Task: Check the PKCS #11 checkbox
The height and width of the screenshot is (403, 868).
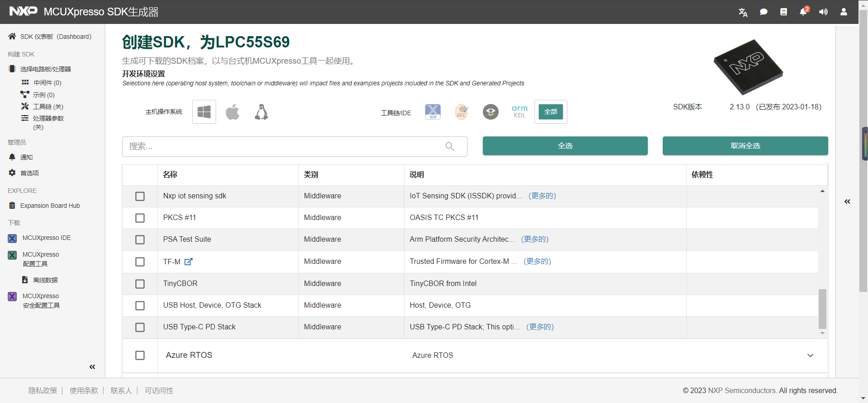Action: pyautogui.click(x=140, y=218)
